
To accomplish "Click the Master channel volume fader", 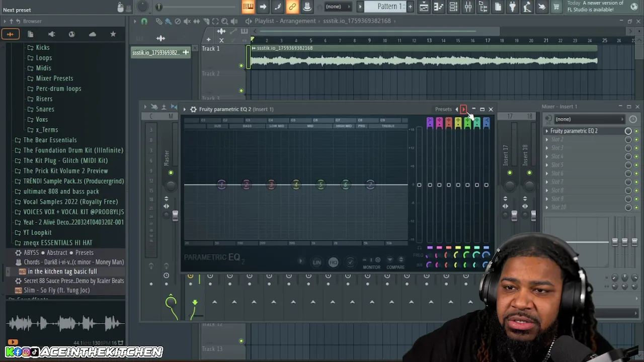I will click(175, 216).
